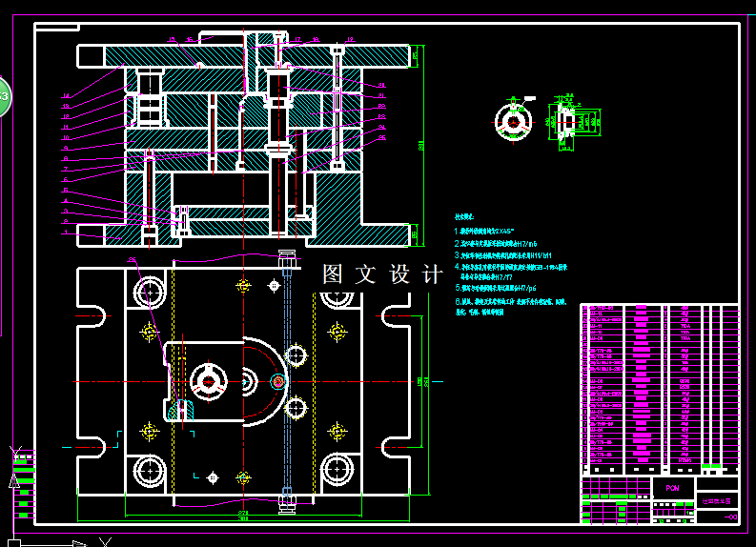Select the green-dimensioned section detail view
The image size is (756, 547).
(x=573, y=122)
